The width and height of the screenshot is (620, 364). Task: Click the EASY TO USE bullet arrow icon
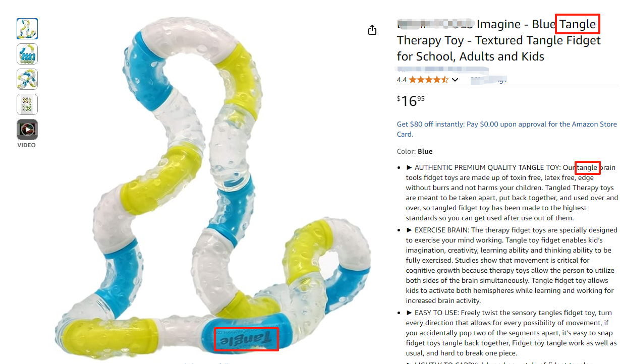pos(410,313)
